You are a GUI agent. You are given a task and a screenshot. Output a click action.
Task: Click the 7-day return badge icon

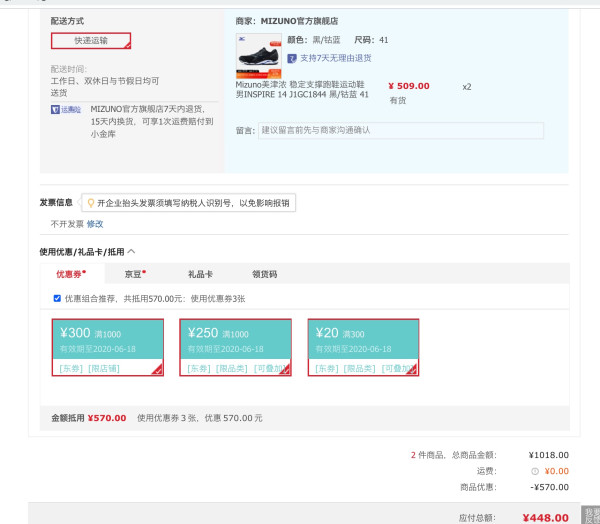[x=292, y=59]
